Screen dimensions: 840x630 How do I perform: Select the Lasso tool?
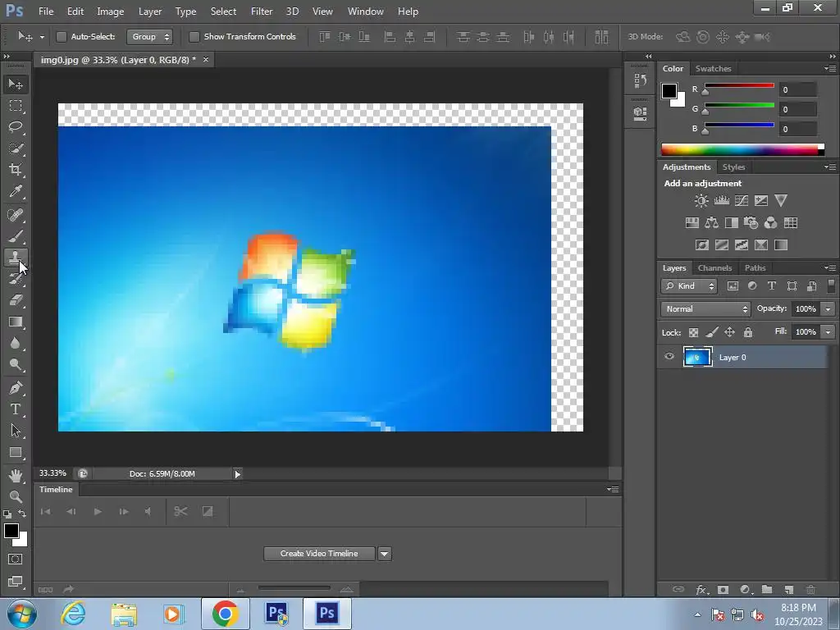coord(16,127)
